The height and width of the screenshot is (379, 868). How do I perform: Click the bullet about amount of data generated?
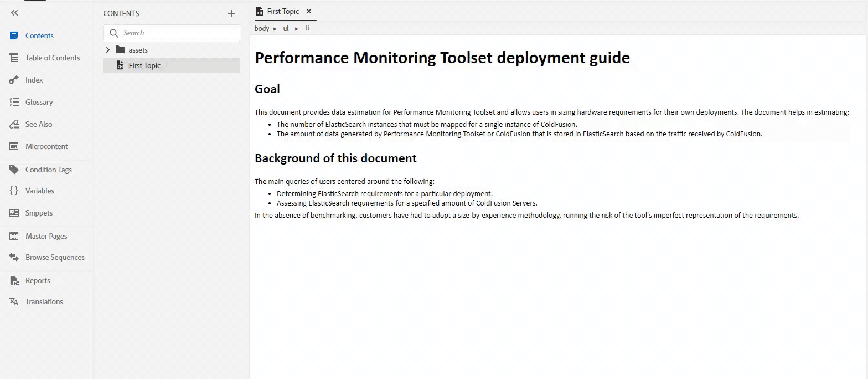[519, 134]
